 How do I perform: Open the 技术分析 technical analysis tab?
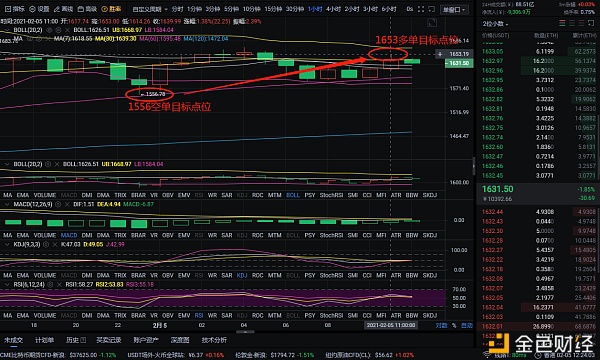click(214, 340)
